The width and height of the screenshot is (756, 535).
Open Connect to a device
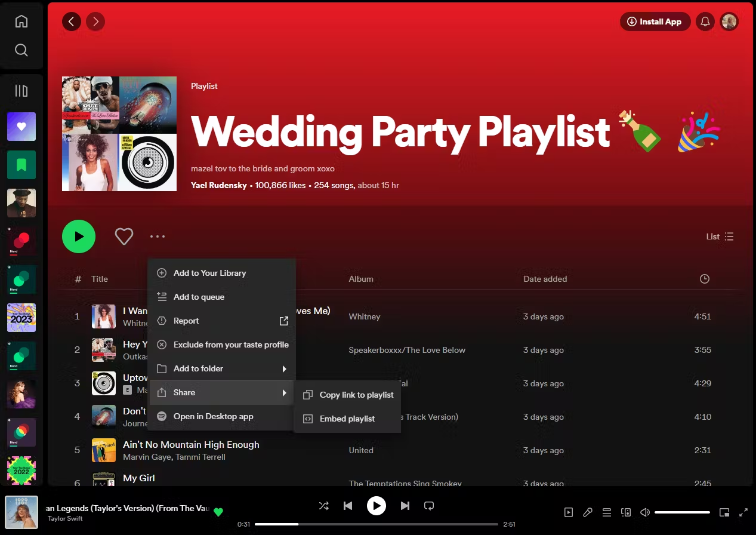coord(626,512)
